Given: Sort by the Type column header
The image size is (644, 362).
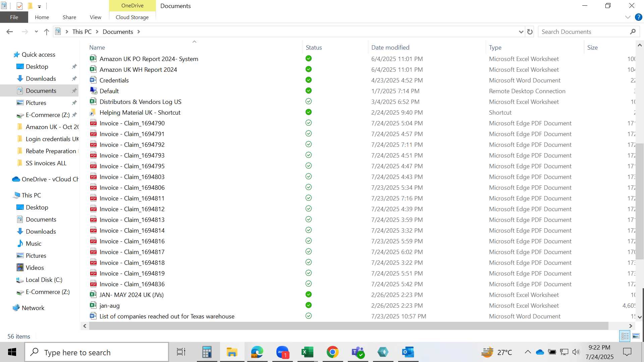Looking at the screenshot, I should (495, 48).
